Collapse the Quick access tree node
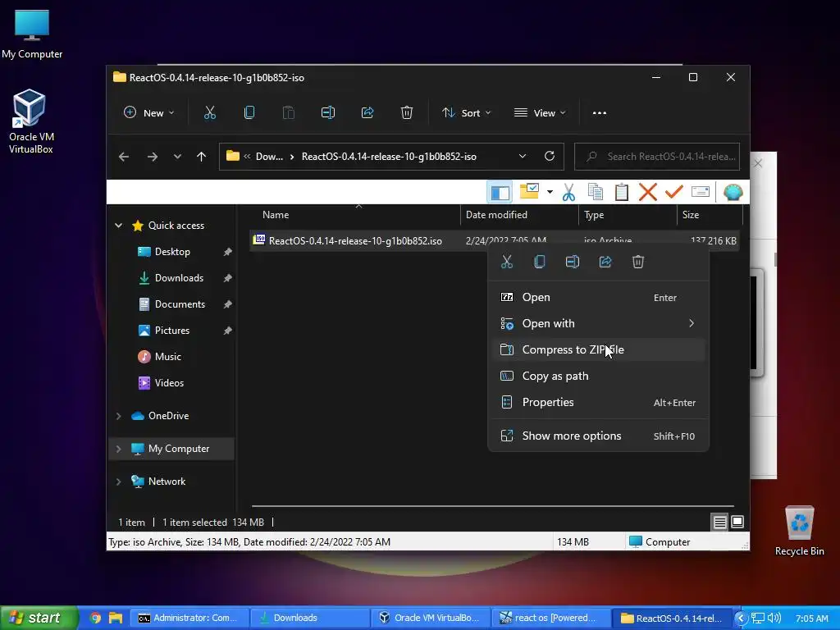 tap(118, 226)
